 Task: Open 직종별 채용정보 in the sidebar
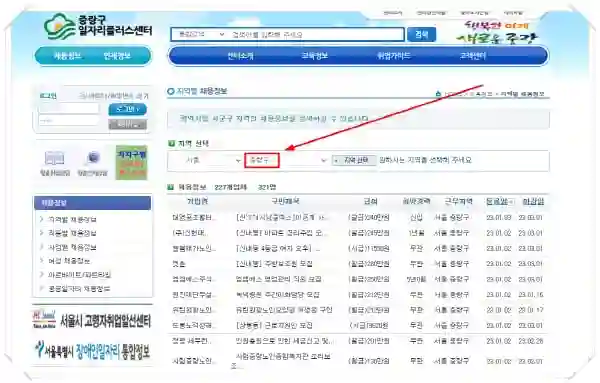[x=72, y=233]
